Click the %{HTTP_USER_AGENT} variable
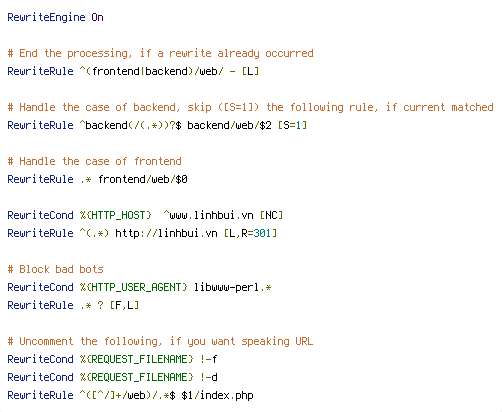502x412 pixels. point(134,287)
